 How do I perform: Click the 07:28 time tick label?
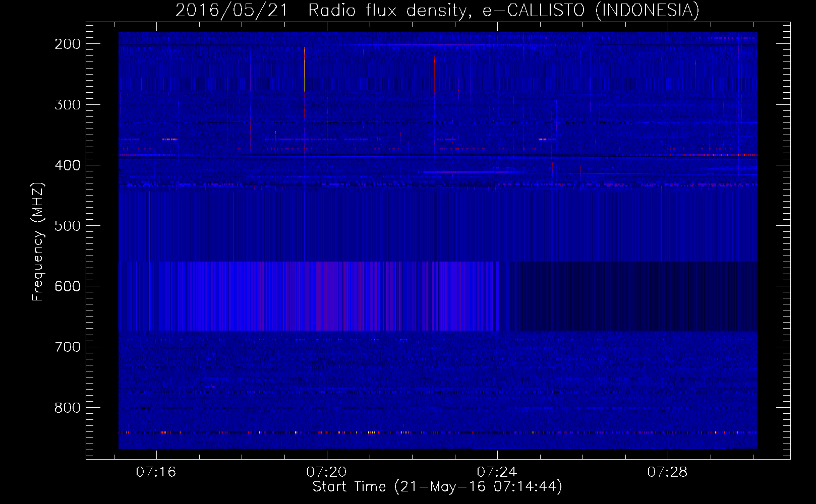click(x=667, y=472)
